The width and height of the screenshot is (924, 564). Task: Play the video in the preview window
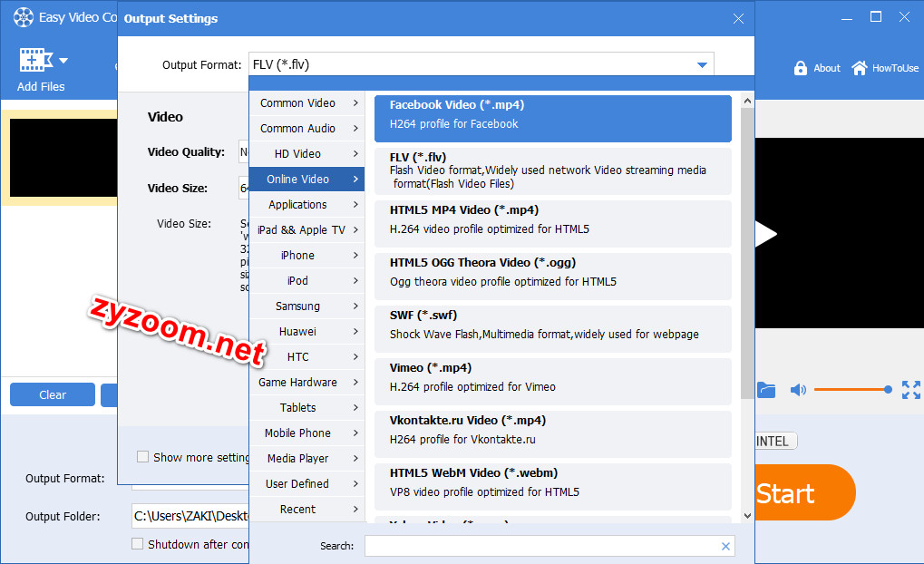766,233
